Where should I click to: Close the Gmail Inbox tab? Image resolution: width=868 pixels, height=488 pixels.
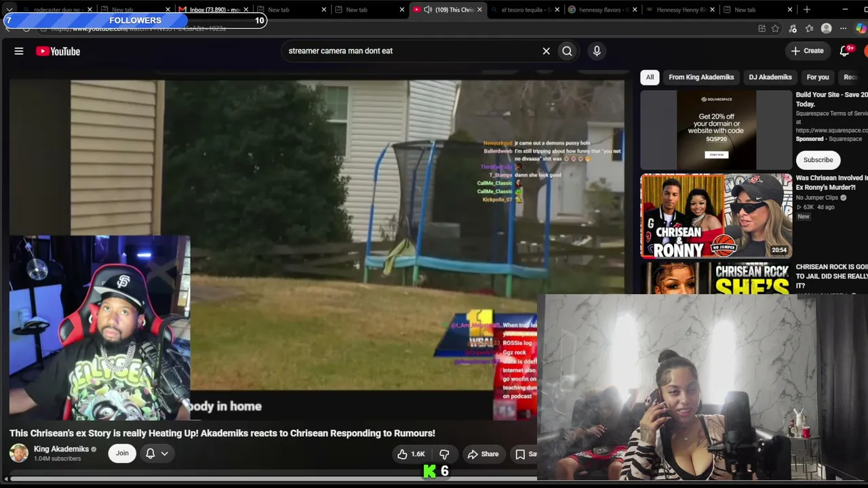click(x=245, y=9)
